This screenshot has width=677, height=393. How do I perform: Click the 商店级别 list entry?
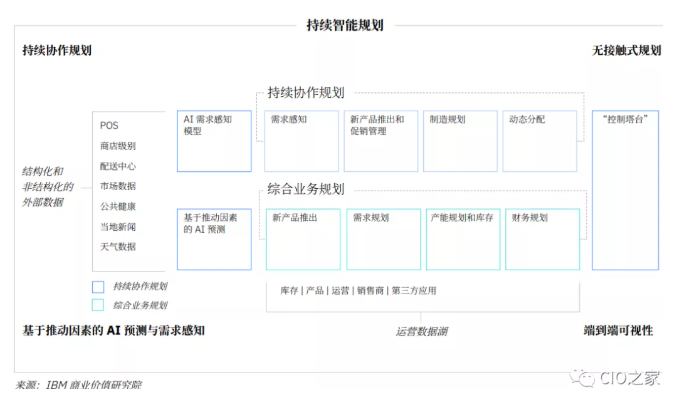118,146
